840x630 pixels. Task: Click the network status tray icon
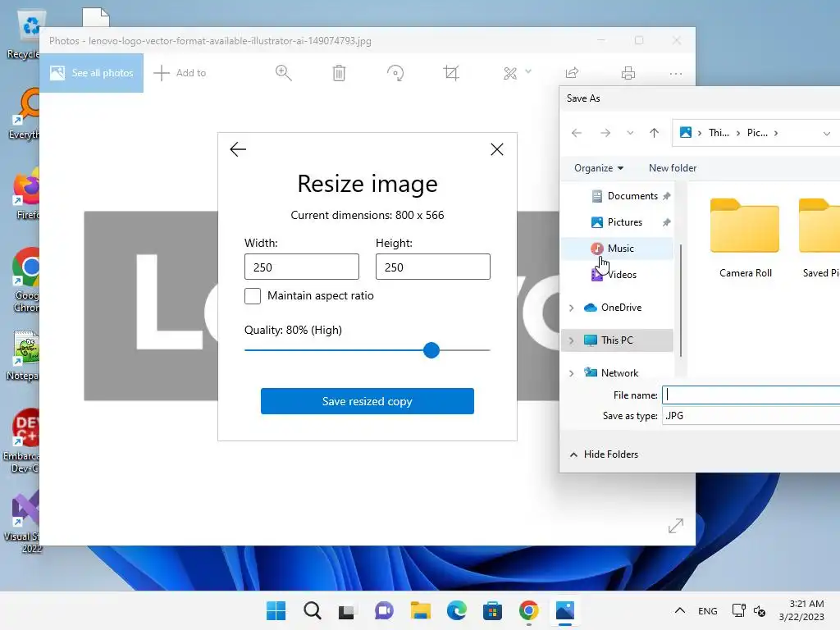[739, 610]
